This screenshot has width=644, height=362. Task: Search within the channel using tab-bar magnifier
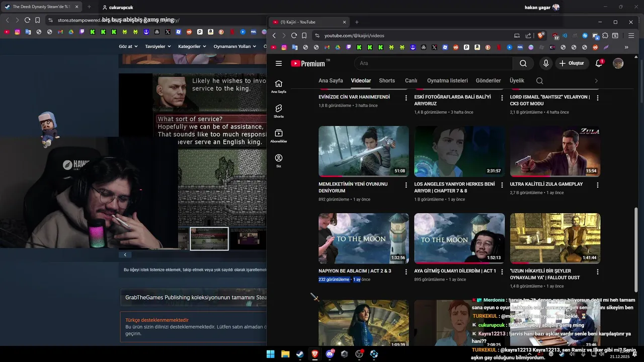(539, 80)
